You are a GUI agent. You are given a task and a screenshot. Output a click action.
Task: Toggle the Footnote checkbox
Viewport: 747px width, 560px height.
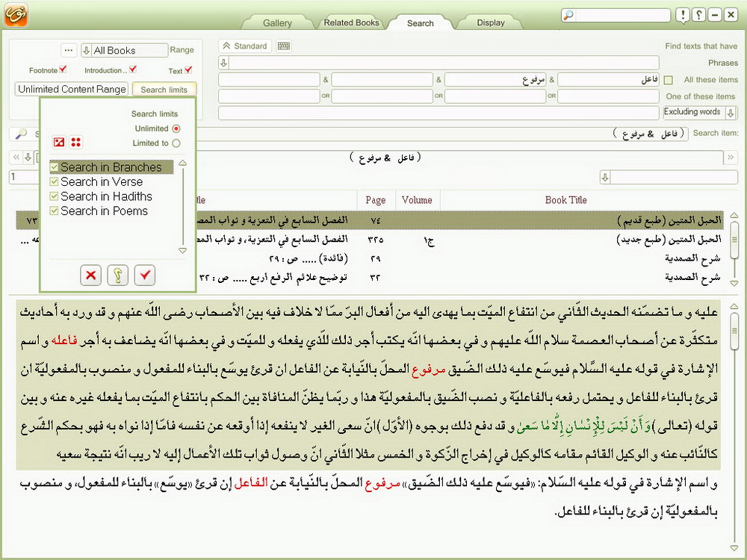pos(63,69)
